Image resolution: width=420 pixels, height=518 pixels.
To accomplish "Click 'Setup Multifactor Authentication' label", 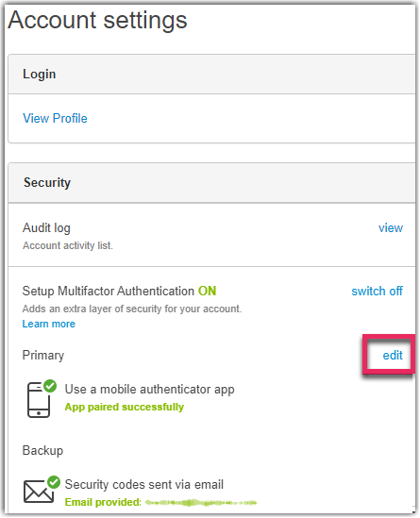I will pos(109,291).
